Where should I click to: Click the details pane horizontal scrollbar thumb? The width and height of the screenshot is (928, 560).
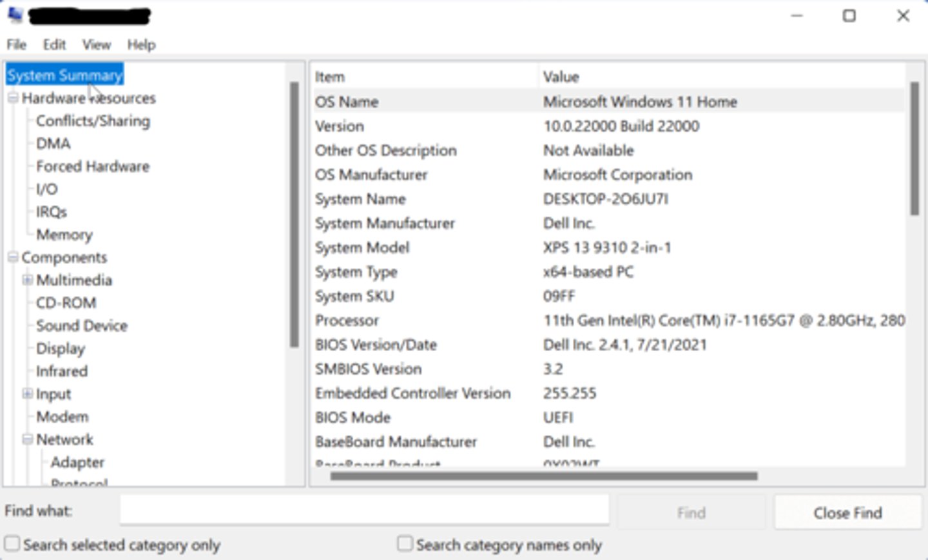(544, 476)
